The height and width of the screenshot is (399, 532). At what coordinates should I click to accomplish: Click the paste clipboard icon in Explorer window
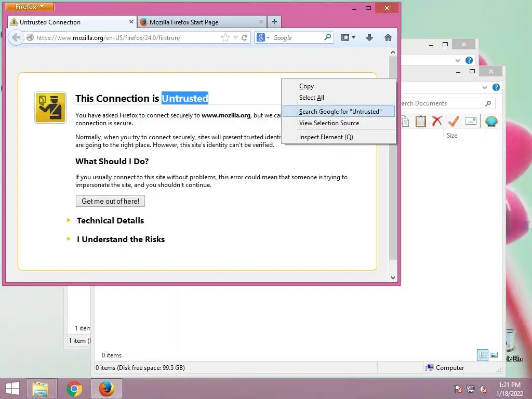click(420, 121)
